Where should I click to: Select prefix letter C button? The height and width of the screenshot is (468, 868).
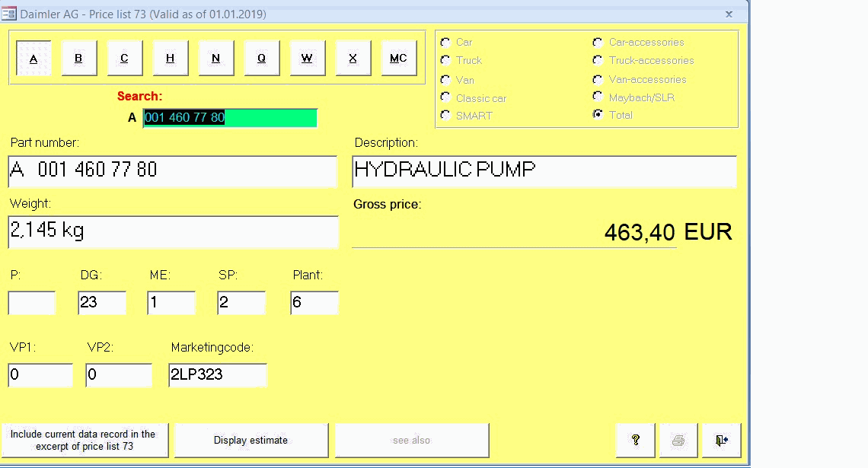[x=125, y=58]
